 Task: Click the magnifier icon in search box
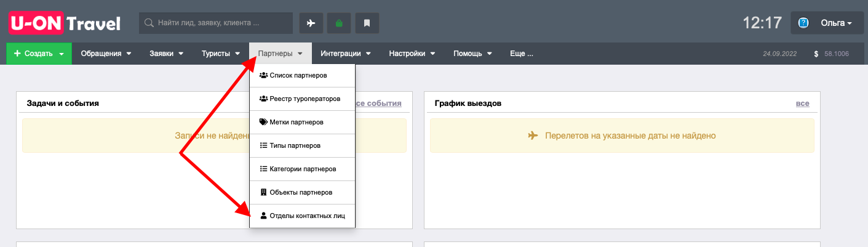[148, 23]
